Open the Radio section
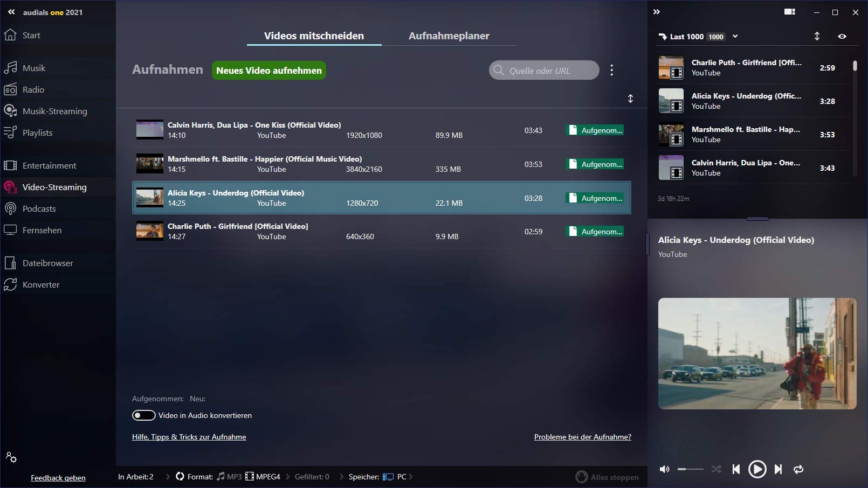Screen dimensions: 868x488 click(x=33, y=89)
